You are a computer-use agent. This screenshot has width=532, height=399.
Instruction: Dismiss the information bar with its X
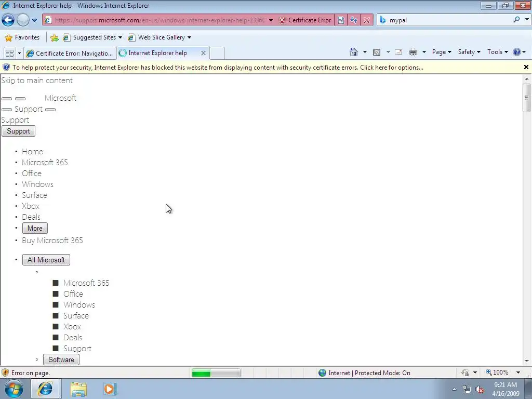pyautogui.click(x=526, y=67)
